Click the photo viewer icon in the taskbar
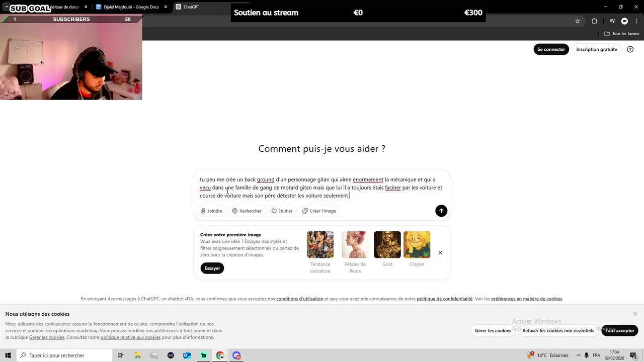Viewport: 644px width, 362px height. point(154,355)
